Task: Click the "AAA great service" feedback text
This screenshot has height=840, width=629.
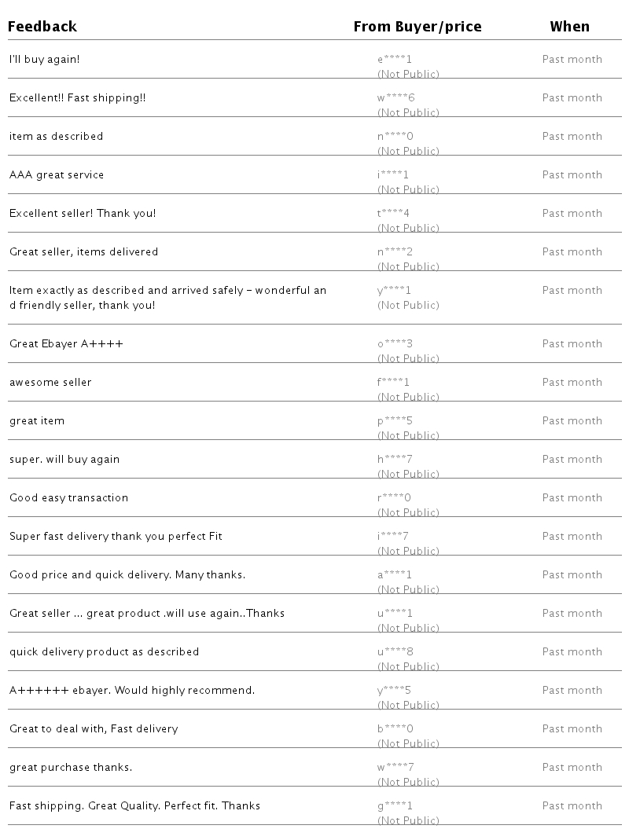Action: (x=57, y=174)
